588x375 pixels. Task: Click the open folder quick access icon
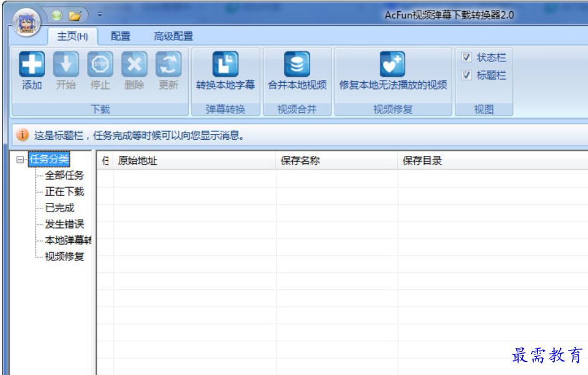pyautogui.click(x=75, y=16)
